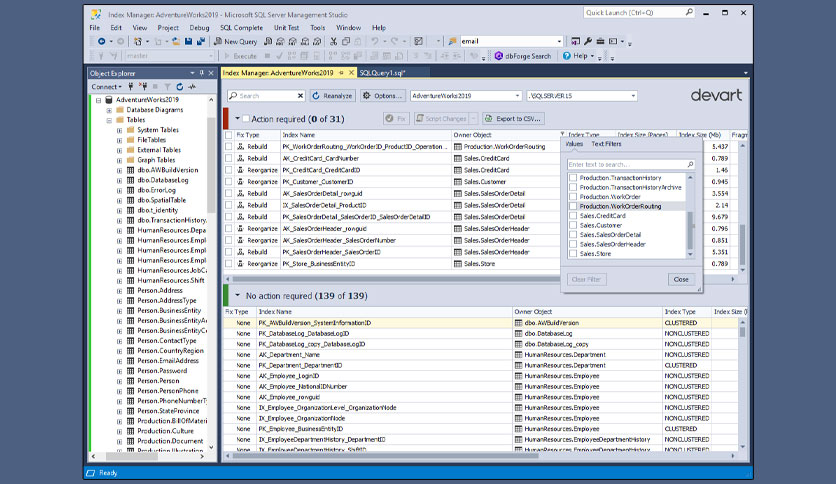Click the Save icon in toolbar

pyautogui.click(x=188, y=41)
